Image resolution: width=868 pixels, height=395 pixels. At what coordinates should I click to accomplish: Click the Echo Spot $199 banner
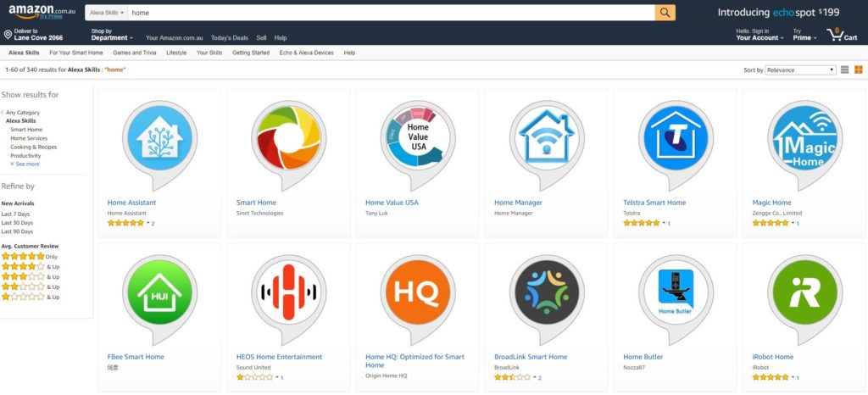coord(778,12)
